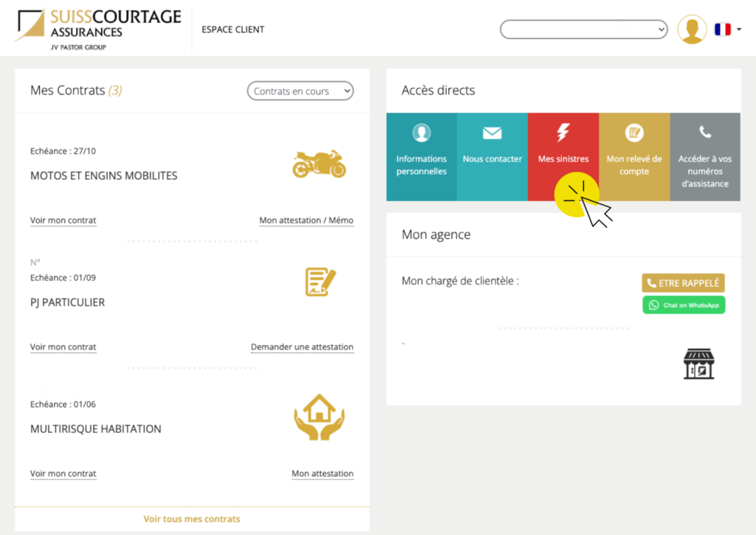
Task: Click Mon attestation / Mémo link
Action: [306, 220]
